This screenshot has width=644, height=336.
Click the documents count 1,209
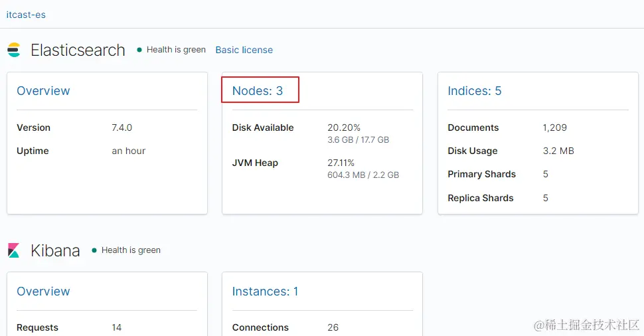click(x=555, y=127)
